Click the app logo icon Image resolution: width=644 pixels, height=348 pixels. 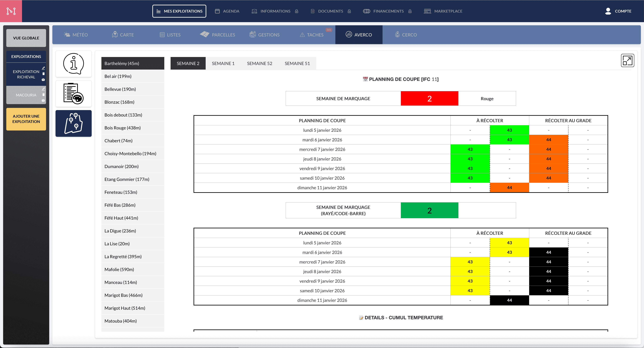(x=11, y=11)
